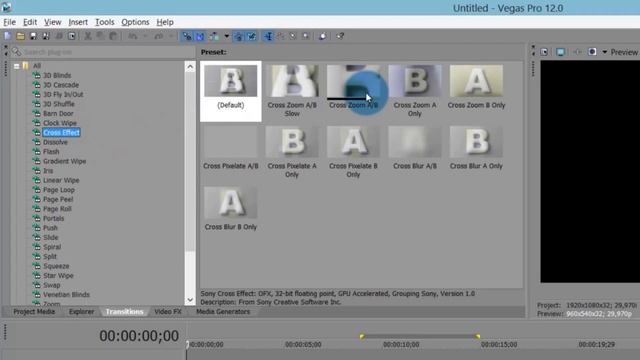
Task: Open the Tools menu
Action: [x=104, y=22]
